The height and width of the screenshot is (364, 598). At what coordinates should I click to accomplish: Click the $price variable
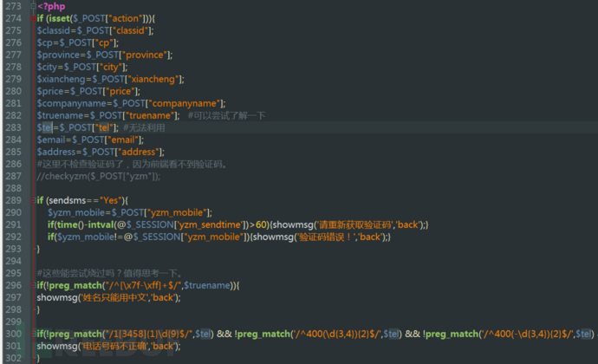[50, 91]
